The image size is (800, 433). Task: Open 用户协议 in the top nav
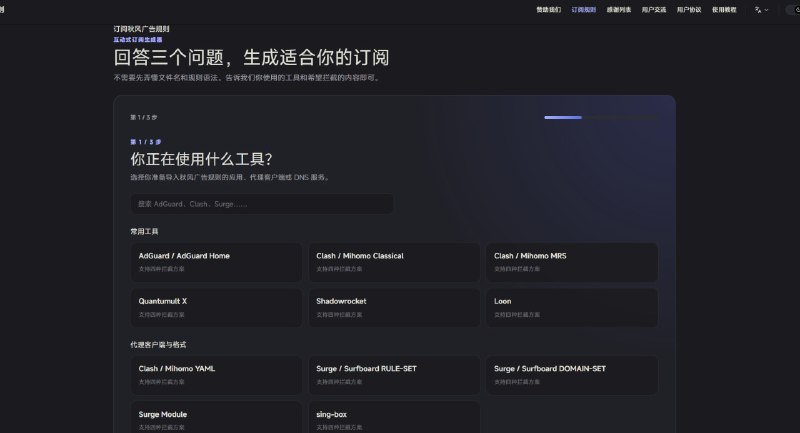click(689, 10)
